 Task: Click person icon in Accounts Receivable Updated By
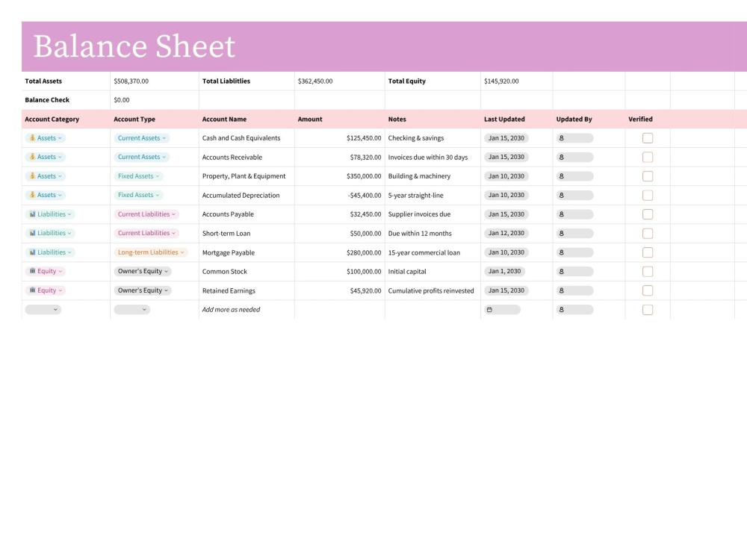point(561,157)
